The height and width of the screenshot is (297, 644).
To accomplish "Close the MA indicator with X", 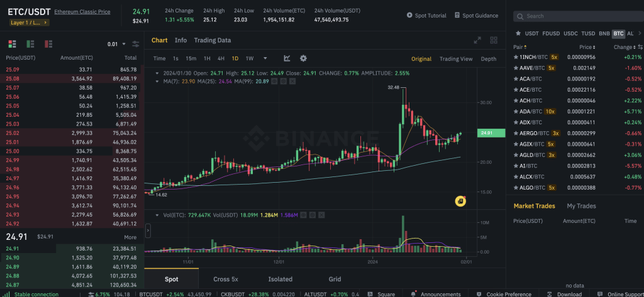I will tap(292, 81).
